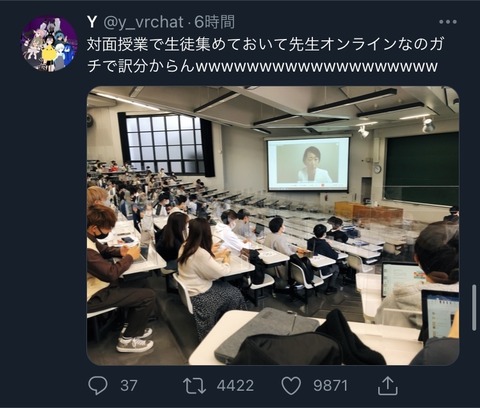
Task: Retweet using the retweet arrows icon
Action: pyautogui.click(x=195, y=386)
